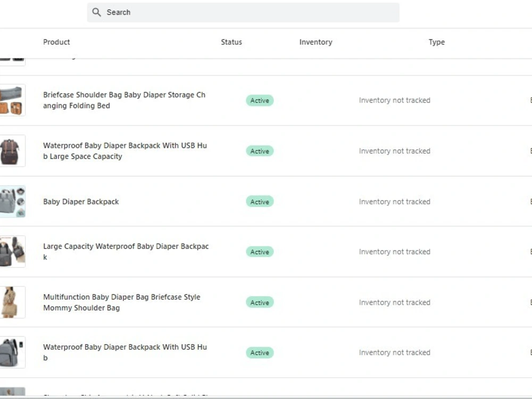Screen dimensions: 532x399
Task: Open the Baby Diaper Backpack product link
Action: pos(81,202)
